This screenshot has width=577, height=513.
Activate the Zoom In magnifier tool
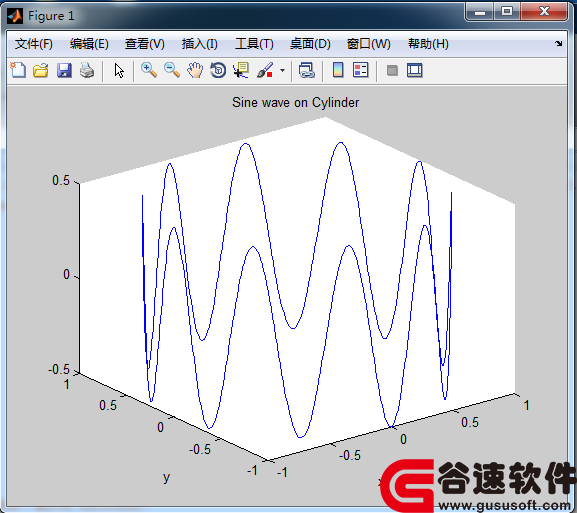tap(149, 70)
